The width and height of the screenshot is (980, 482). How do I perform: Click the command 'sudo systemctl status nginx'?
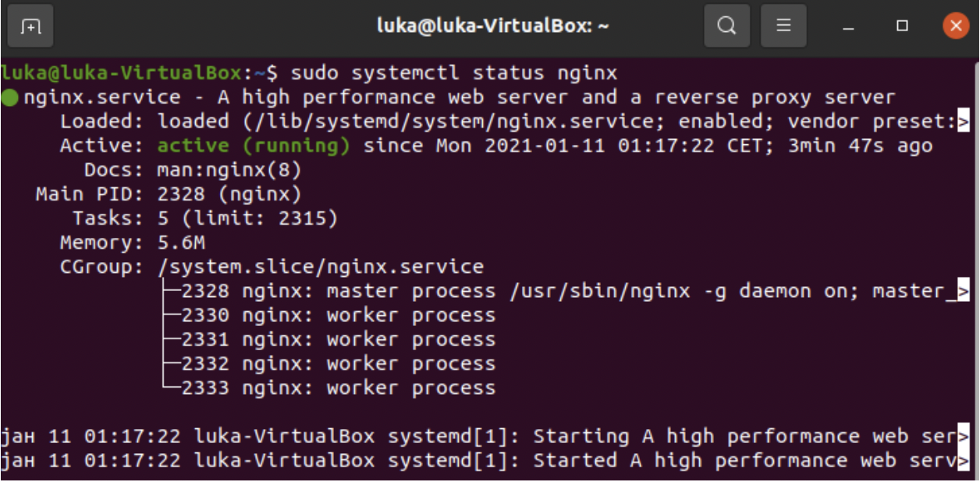[453, 73]
